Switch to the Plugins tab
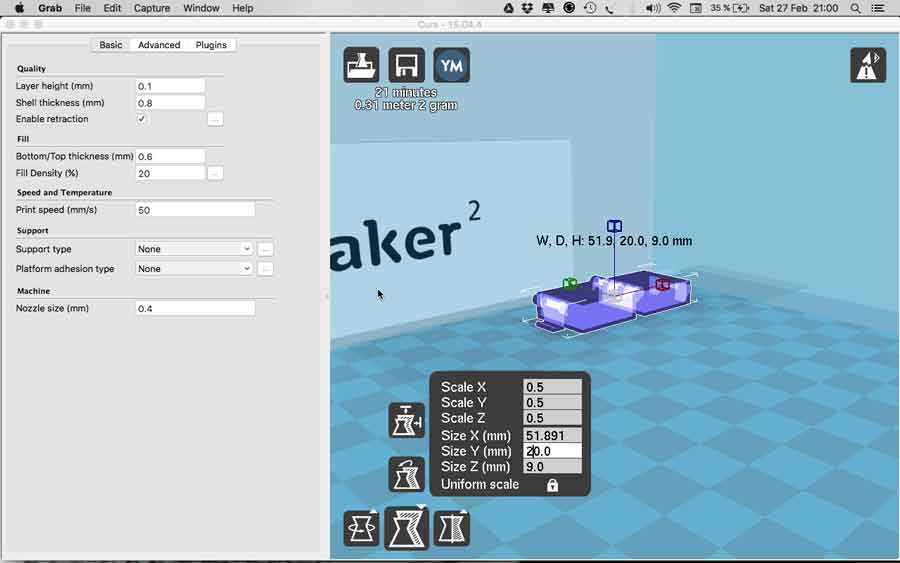The height and width of the screenshot is (563, 900). (211, 45)
